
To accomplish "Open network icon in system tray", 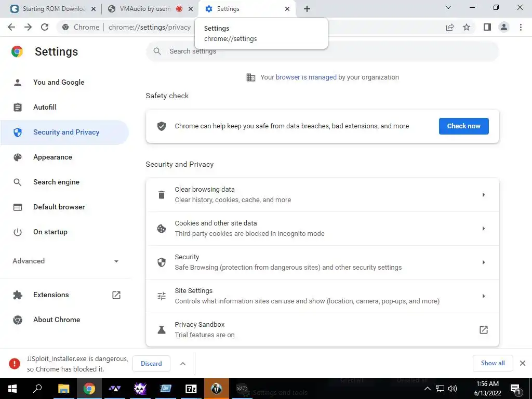I will (440, 389).
